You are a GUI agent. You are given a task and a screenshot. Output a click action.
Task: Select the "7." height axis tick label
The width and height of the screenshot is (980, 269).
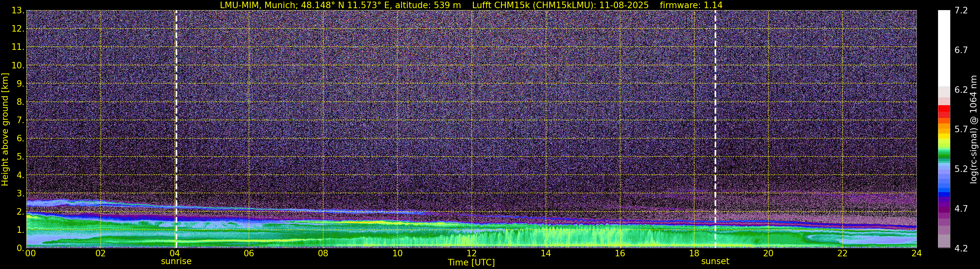tap(21, 120)
